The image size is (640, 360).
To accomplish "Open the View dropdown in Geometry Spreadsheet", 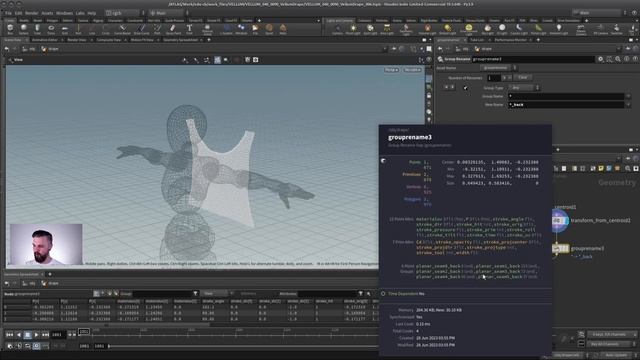I will 217,293.
